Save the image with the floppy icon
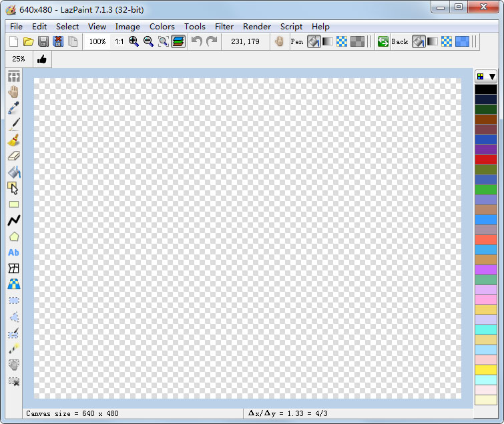 [x=43, y=41]
